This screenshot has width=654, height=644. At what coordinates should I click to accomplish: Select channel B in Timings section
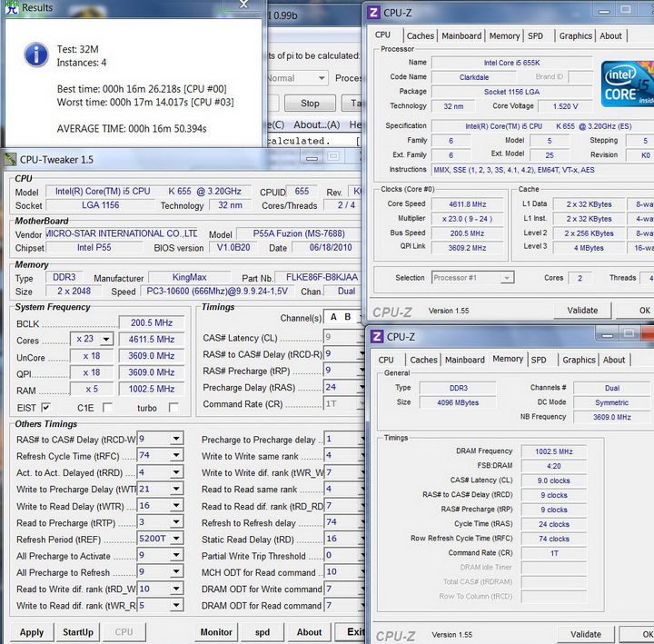pos(347,317)
